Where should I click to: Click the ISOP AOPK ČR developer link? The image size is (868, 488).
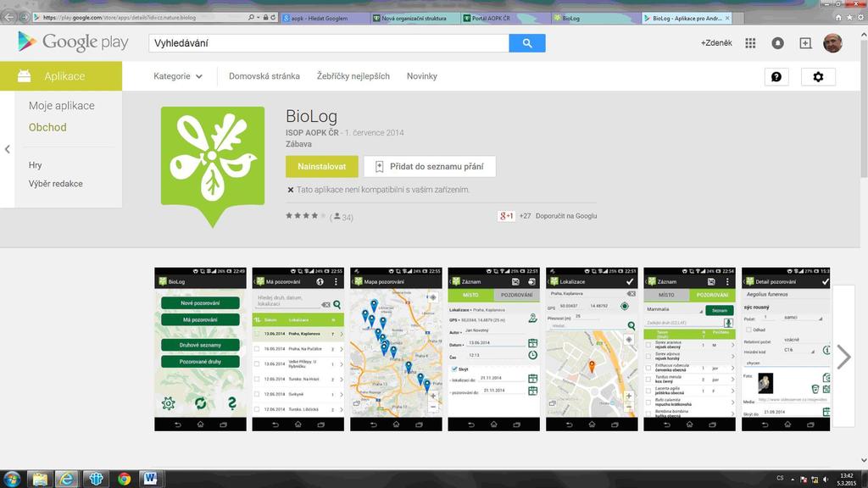(x=312, y=133)
